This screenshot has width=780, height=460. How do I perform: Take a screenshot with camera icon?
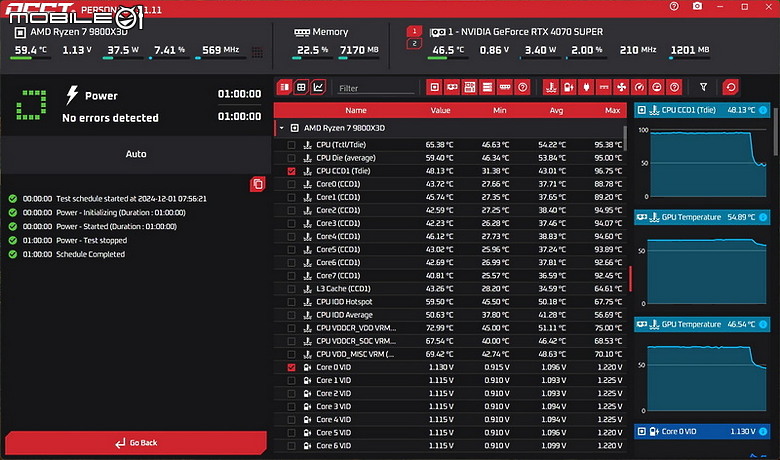[x=697, y=6]
